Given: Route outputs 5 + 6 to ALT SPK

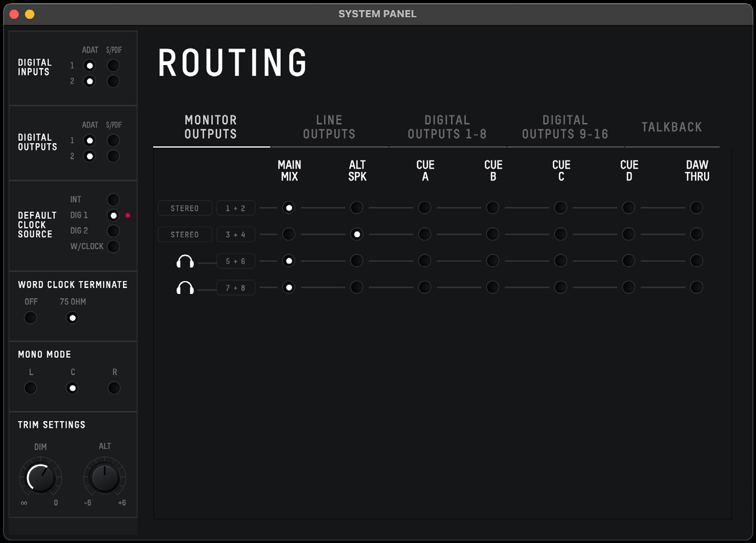Looking at the screenshot, I should tap(357, 261).
